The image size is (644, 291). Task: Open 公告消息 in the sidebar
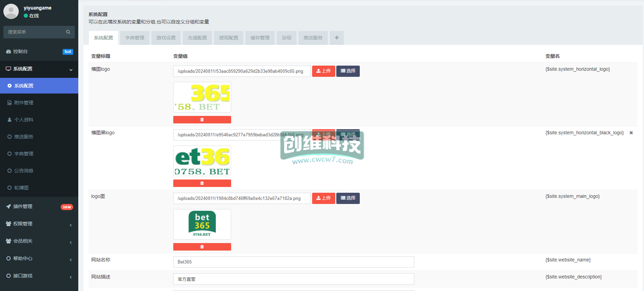tap(39, 171)
